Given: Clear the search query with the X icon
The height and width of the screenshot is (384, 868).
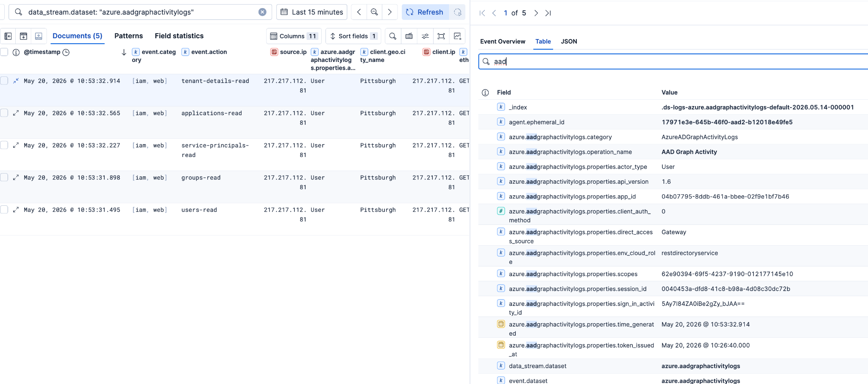Looking at the screenshot, I should (262, 12).
